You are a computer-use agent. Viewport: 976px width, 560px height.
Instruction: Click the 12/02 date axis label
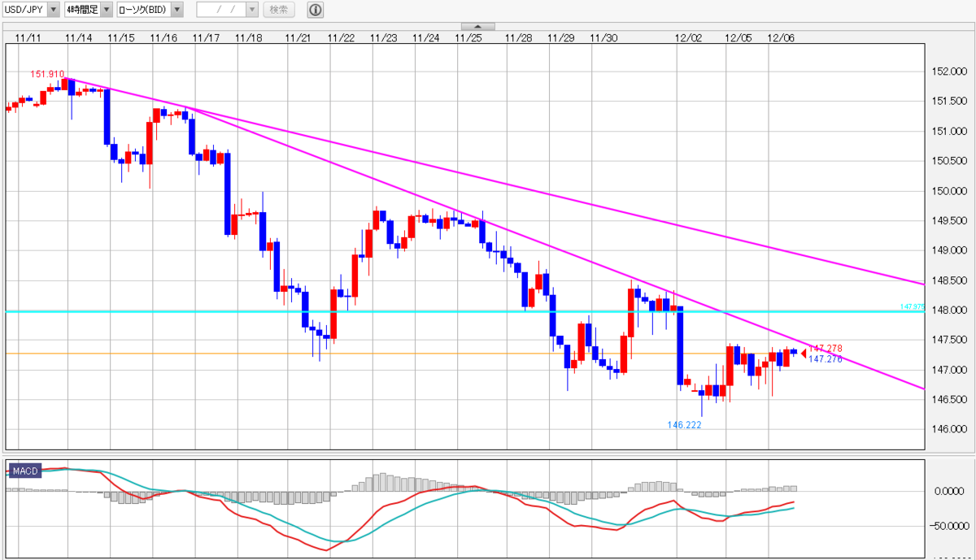(x=688, y=37)
